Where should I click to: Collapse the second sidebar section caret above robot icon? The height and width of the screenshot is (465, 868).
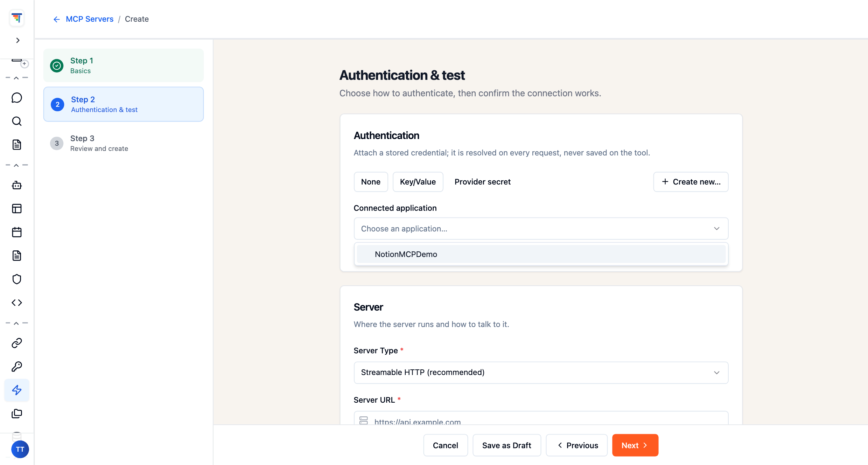pos(16,165)
